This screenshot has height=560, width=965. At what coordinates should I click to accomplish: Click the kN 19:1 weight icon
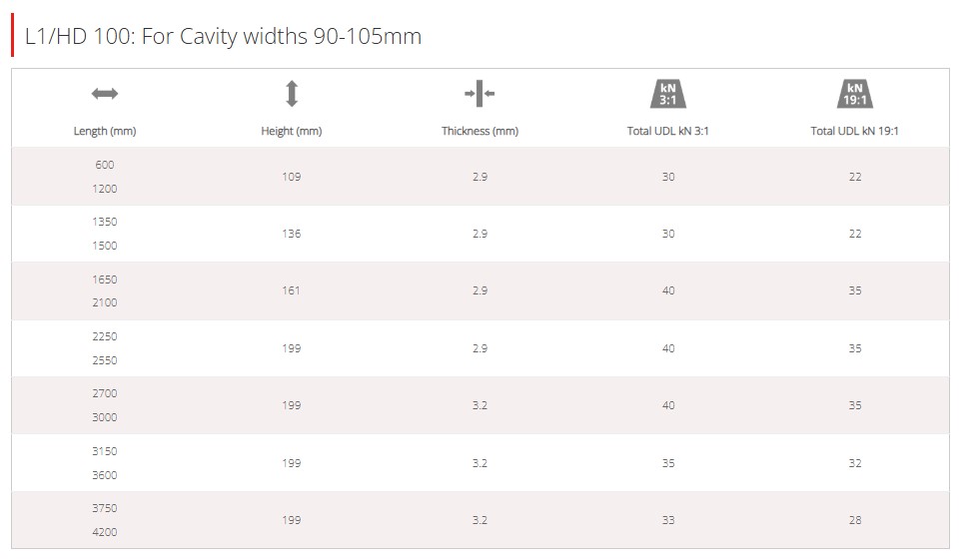[855, 94]
